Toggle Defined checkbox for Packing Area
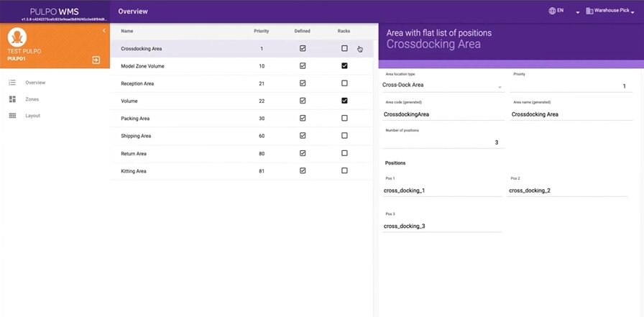644x317 pixels. [x=303, y=118]
